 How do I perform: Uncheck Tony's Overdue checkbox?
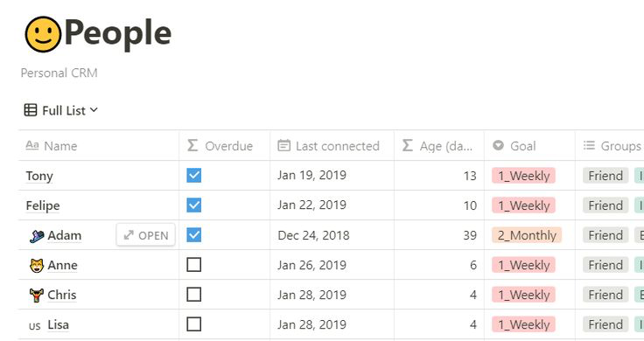194,175
